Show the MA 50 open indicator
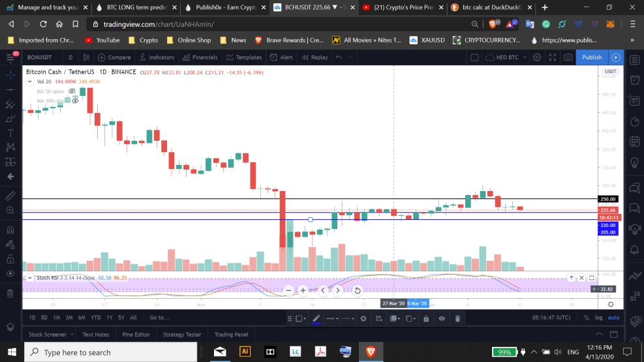This screenshot has width=644, height=362. [x=72, y=91]
